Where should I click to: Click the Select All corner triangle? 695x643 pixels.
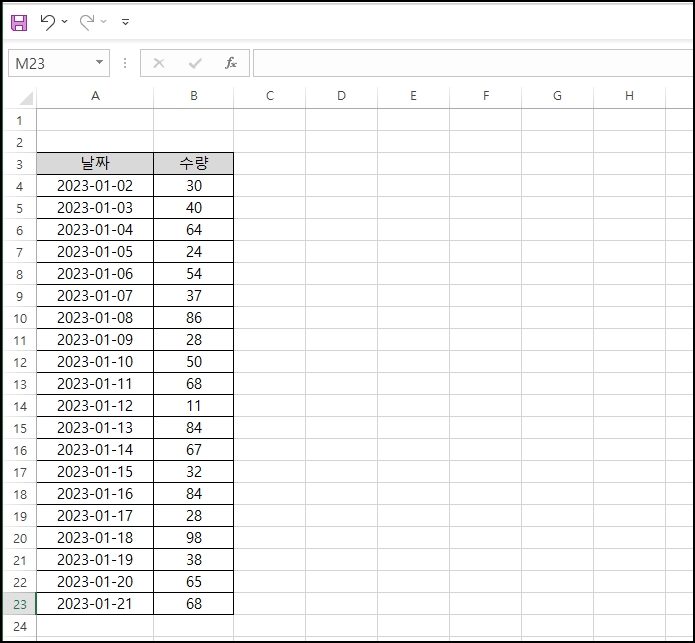26,98
